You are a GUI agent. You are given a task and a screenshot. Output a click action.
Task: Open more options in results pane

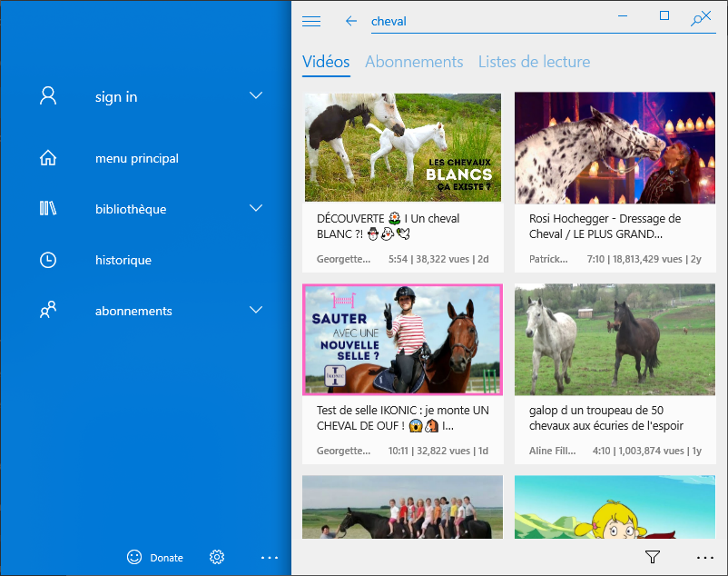pyautogui.click(x=704, y=558)
